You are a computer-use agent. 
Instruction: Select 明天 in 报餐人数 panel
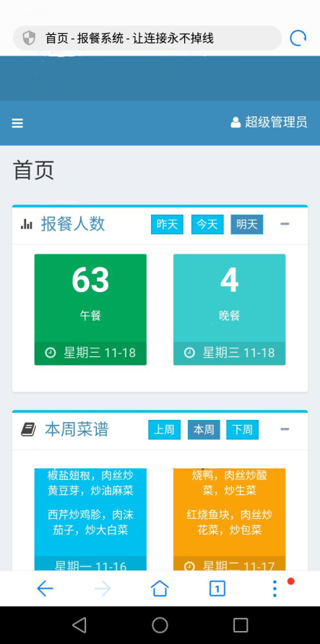pyautogui.click(x=247, y=224)
